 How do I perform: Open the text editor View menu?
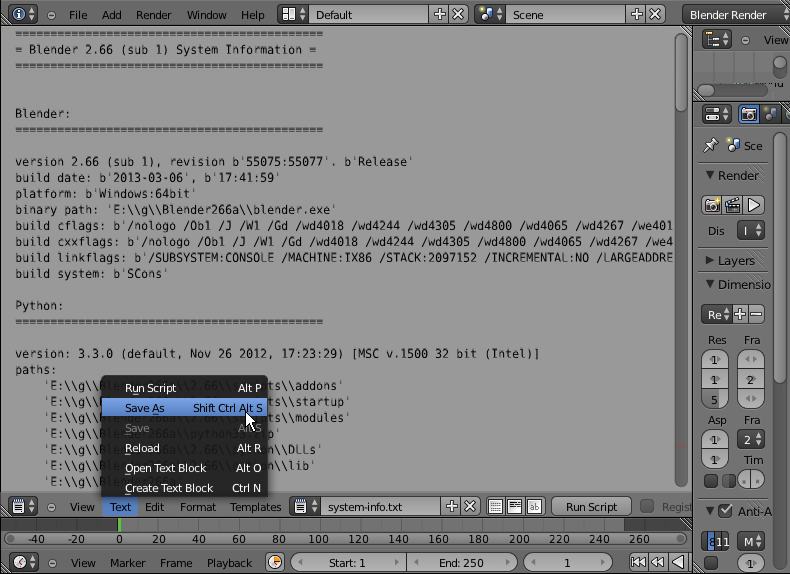tap(82, 507)
